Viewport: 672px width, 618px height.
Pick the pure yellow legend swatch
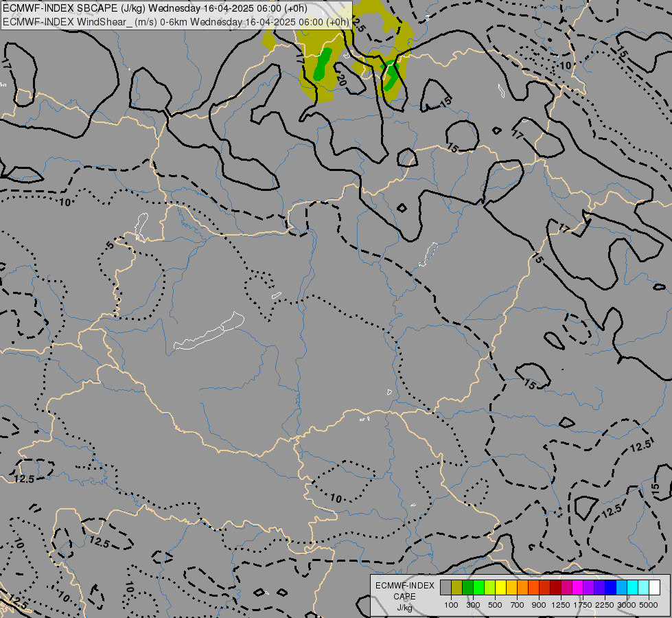click(x=500, y=587)
